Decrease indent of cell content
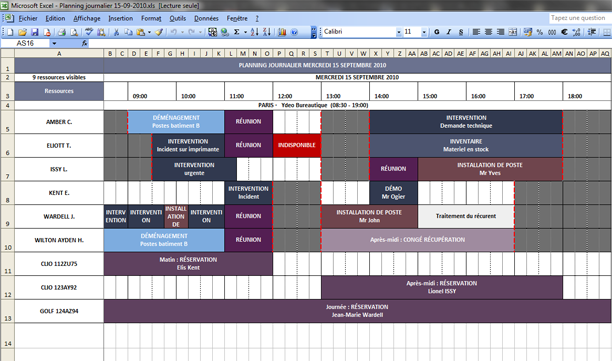 592,32
